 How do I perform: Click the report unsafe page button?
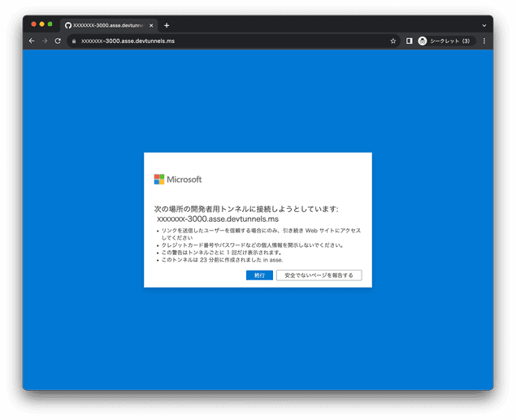pos(319,275)
